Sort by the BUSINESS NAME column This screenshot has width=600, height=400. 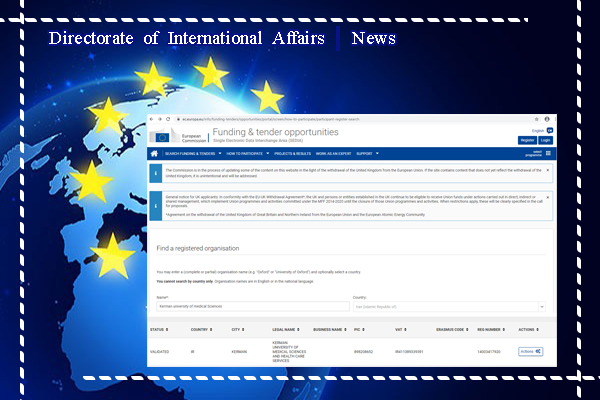pos(330,330)
